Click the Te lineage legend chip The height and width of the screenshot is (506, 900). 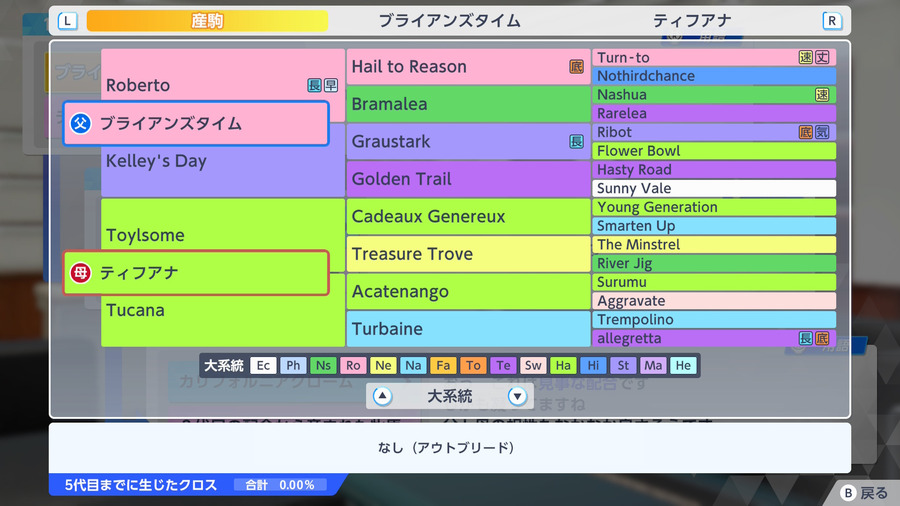coord(503,365)
